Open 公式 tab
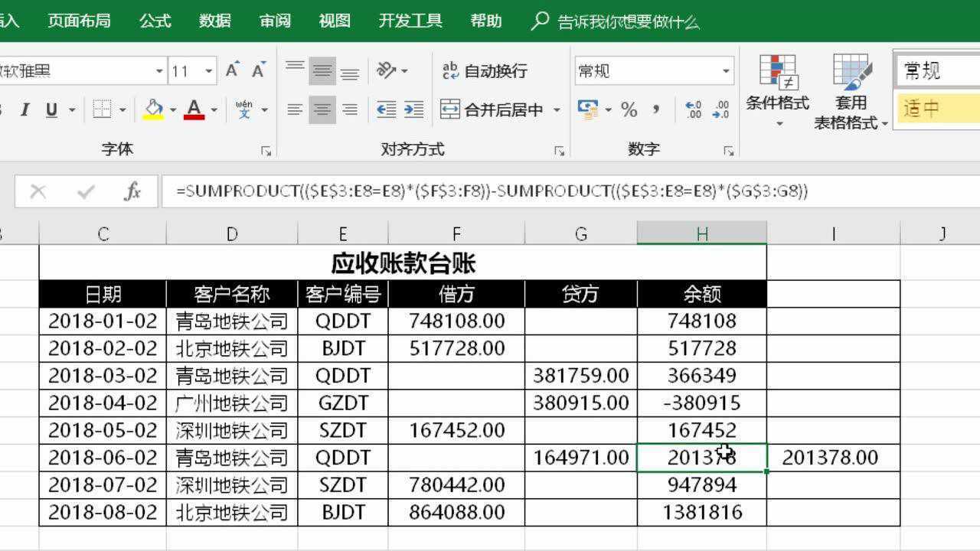 (x=155, y=21)
